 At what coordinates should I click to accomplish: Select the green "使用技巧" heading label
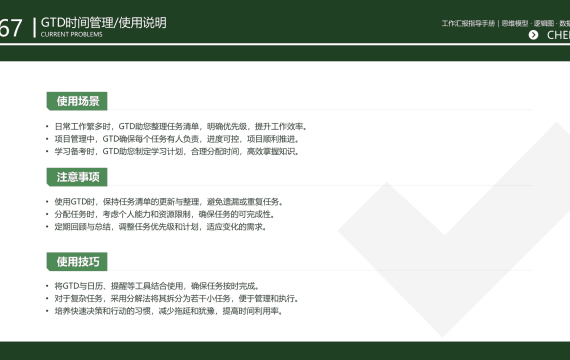(x=77, y=261)
